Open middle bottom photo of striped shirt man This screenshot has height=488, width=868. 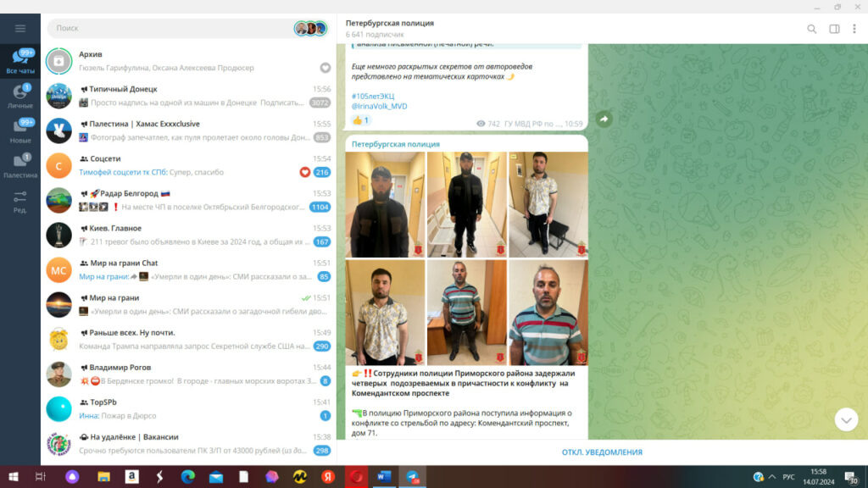[467, 313]
